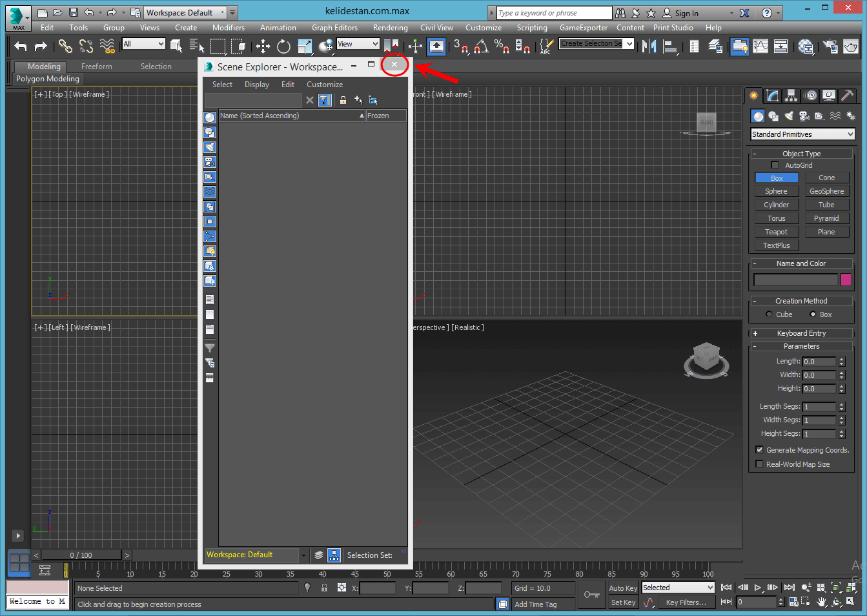Toggle Display Geometry in Scene Explorer
Screen dimensions: 867x616
(210, 118)
